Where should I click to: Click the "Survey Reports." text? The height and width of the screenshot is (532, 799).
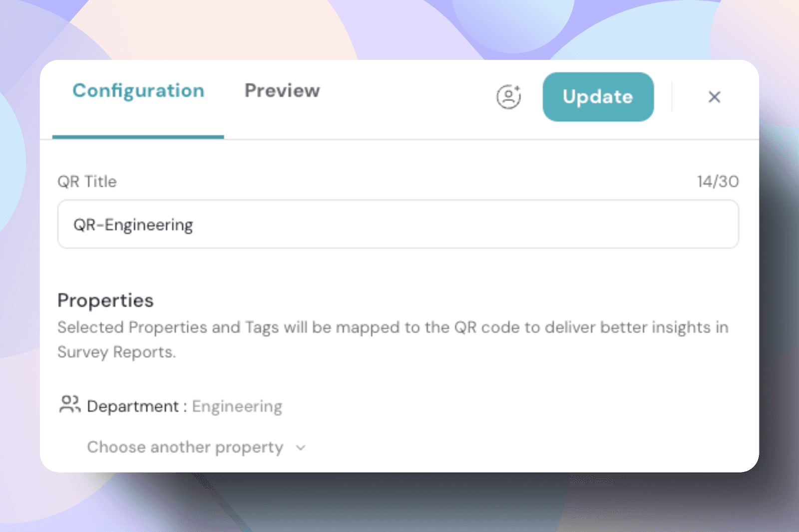[116, 352]
